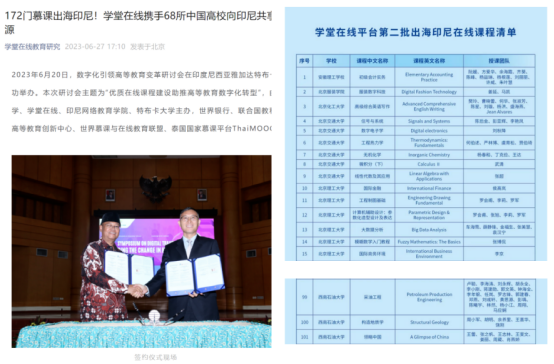The height and width of the screenshot is (364, 554).
Task: Click the Fuzzy Mathematics: The Basics cell
Action: 429,242
